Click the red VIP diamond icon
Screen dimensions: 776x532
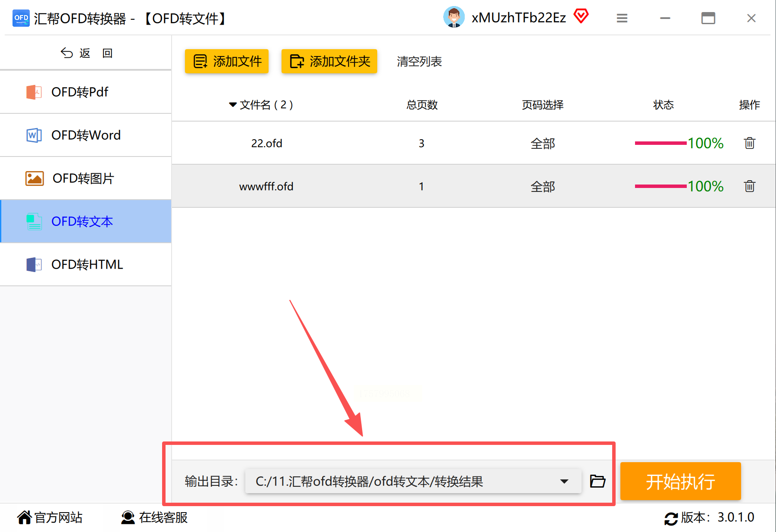[x=581, y=16]
